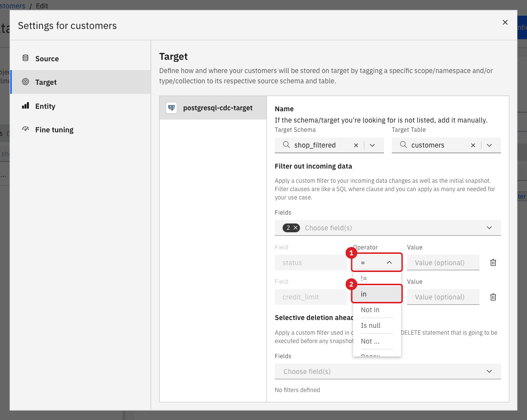
Task: Clear the customers table selection
Action: pos(473,145)
